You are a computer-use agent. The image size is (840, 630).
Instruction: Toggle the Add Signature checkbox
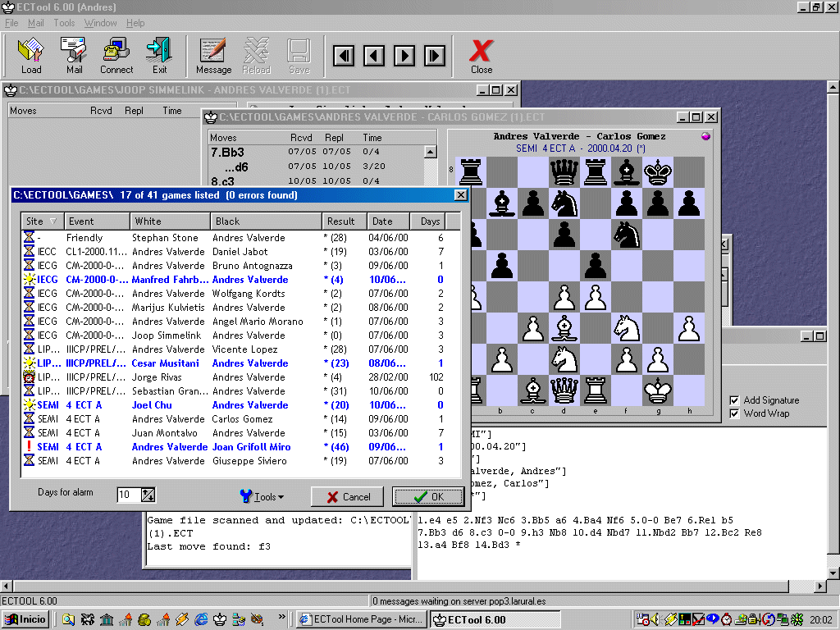(734, 400)
